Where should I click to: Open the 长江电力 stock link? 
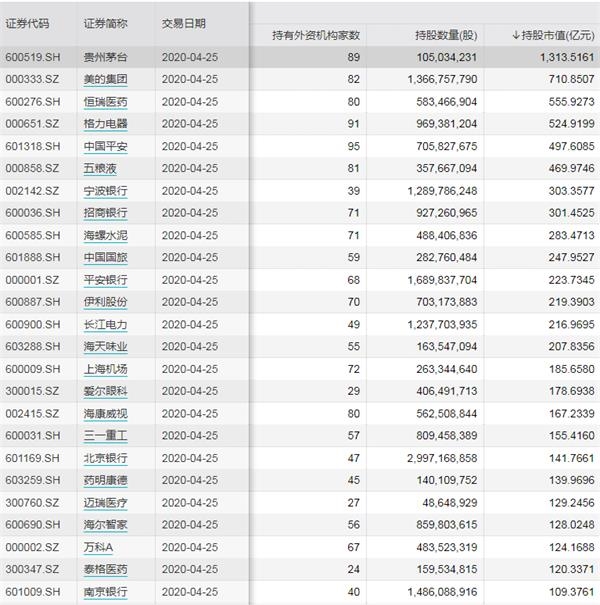click(x=105, y=324)
